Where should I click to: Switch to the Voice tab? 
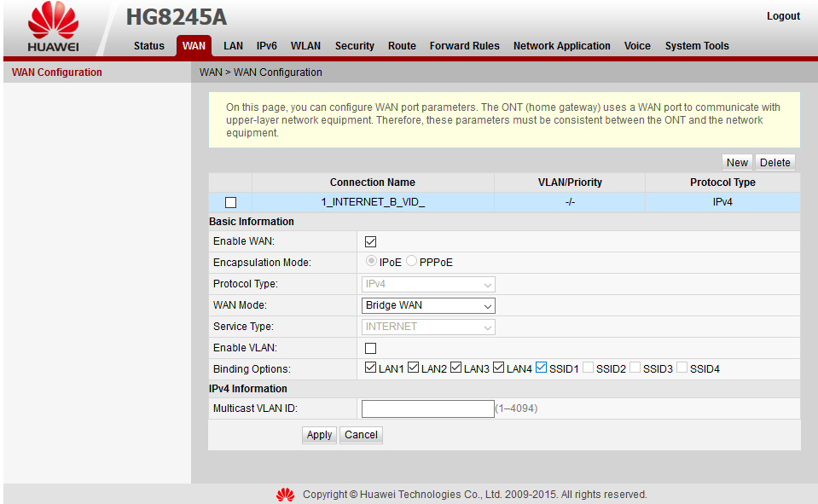[x=637, y=46]
